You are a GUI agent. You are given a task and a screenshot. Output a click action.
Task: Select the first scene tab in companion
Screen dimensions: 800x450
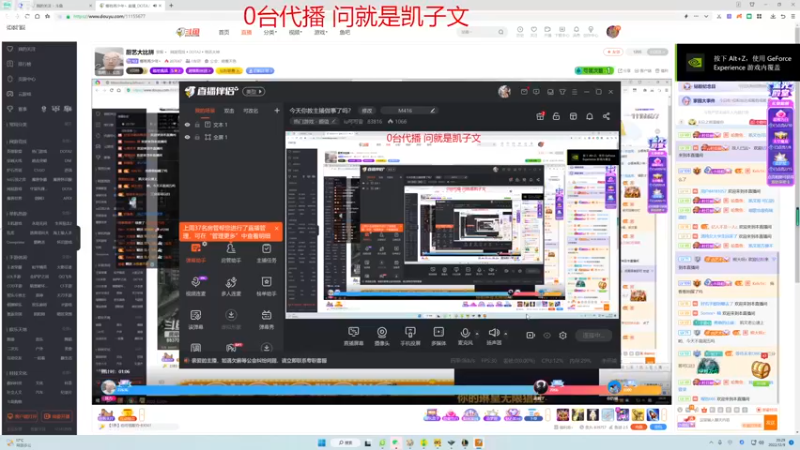click(x=205, y=111)
